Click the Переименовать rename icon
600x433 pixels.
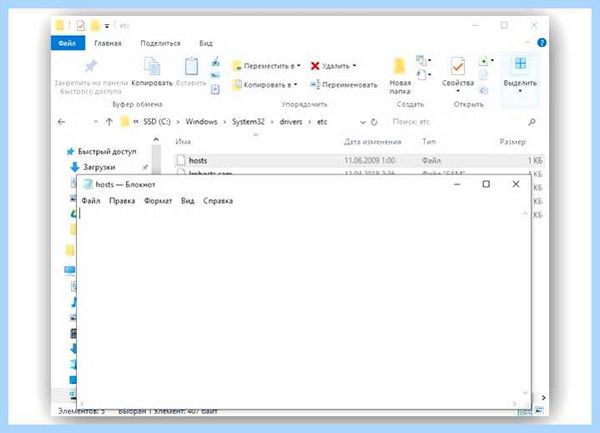[x=315, y=84]
